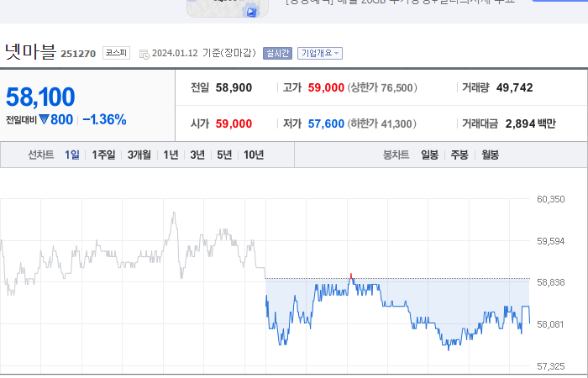Image resolution: width=588 pixels, height=378 pixels.
Task: Click the 거래량 value 49,742
Action: coord(514,87)
